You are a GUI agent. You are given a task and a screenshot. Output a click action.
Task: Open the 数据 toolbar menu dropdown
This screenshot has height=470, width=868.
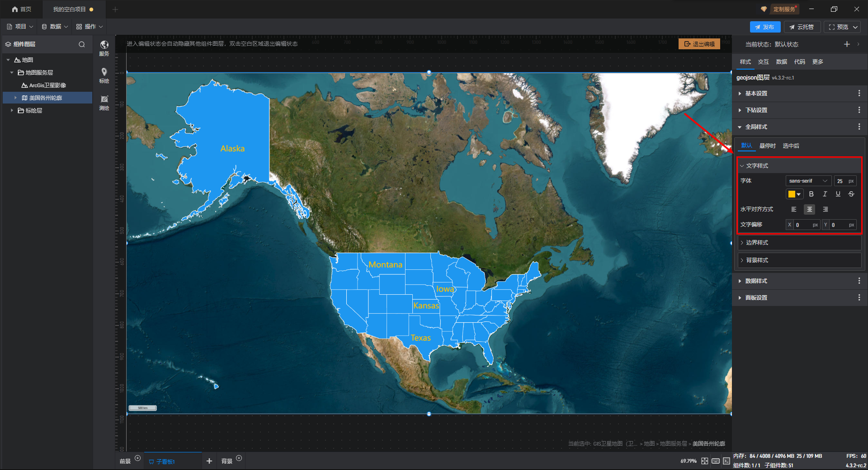(55, 27)
